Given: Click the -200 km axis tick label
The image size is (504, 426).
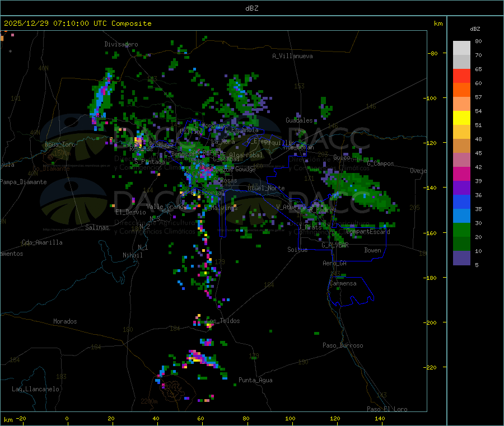Looking at the screenshot, I should pyautogui.click(x=431, y=322).
